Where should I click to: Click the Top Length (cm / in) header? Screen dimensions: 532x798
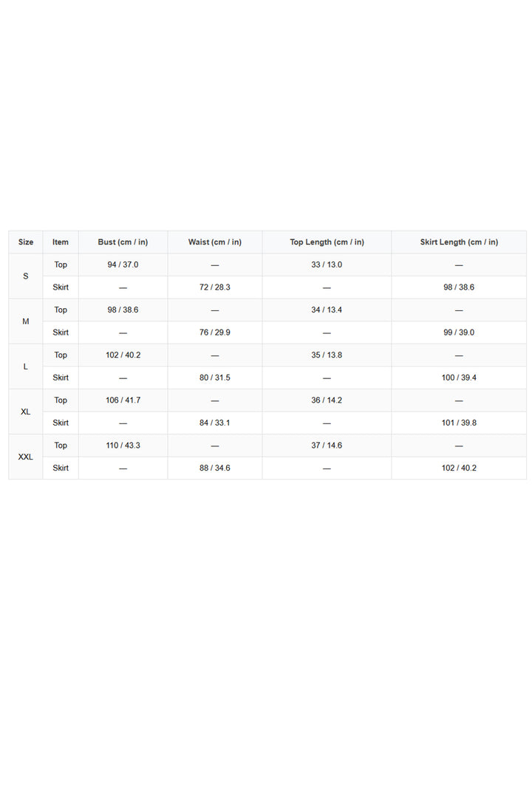point(327,242)
